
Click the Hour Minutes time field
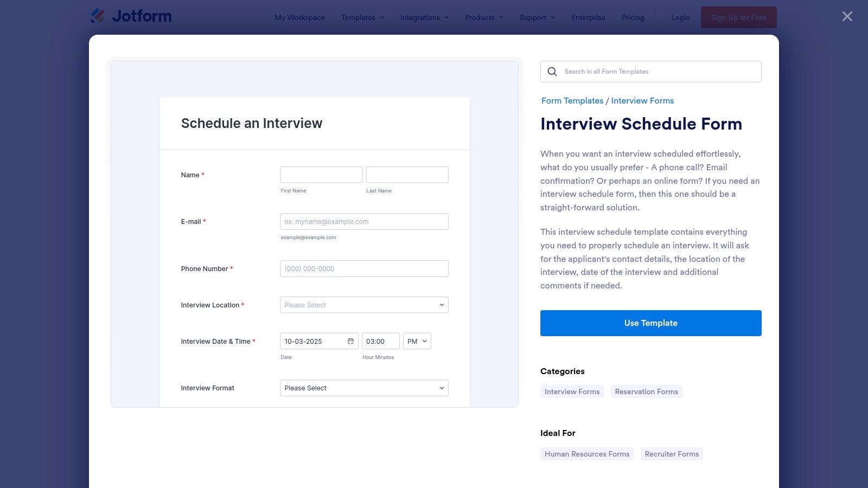coord(380,341)
